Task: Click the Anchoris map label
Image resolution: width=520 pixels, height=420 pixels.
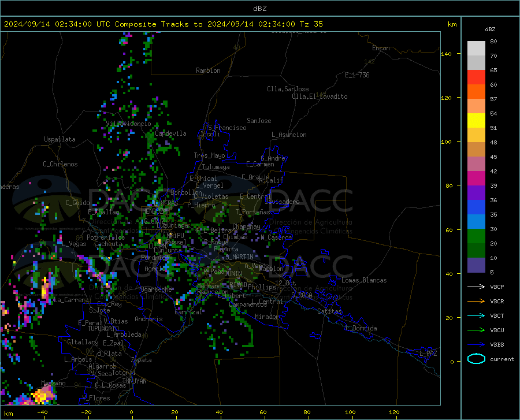Action: (148, 319)
